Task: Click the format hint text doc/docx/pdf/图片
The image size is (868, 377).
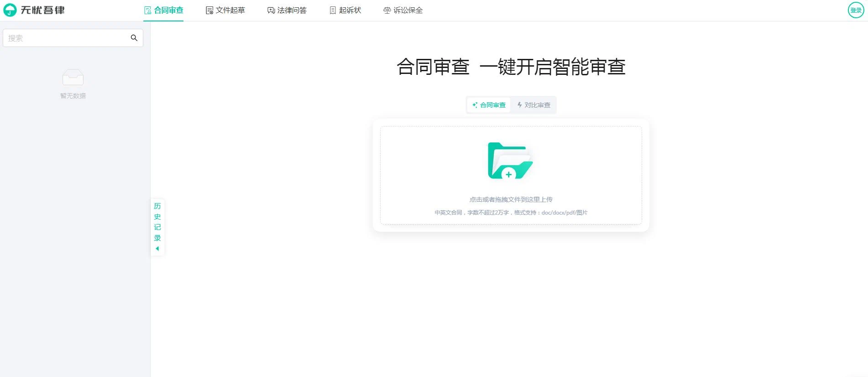Action: click(x=511, y=213)
